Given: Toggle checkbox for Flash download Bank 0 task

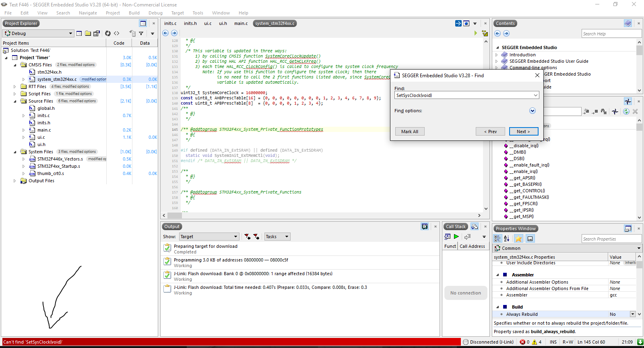Looking at the screenshot, I should (x=167, y=275).
